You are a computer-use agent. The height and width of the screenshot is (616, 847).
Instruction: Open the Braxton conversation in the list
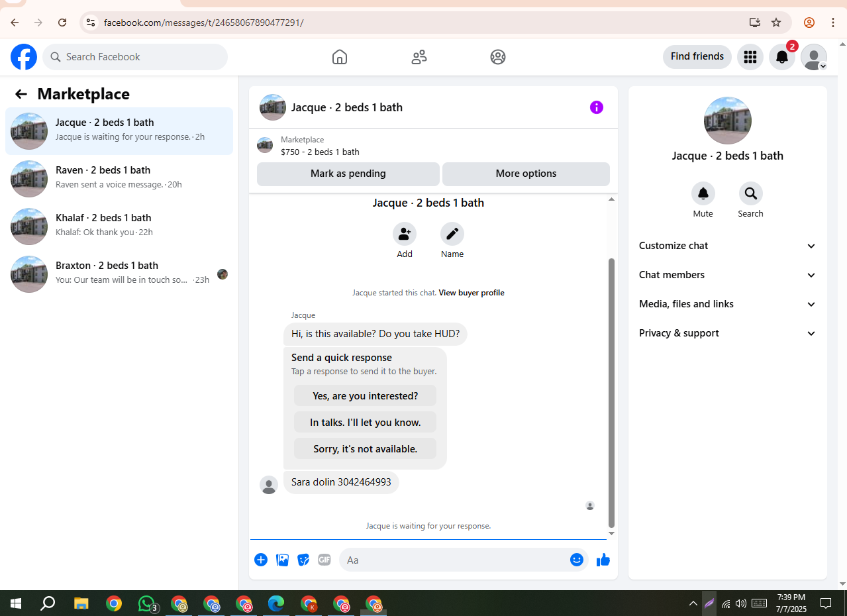(x=119, y=274)
